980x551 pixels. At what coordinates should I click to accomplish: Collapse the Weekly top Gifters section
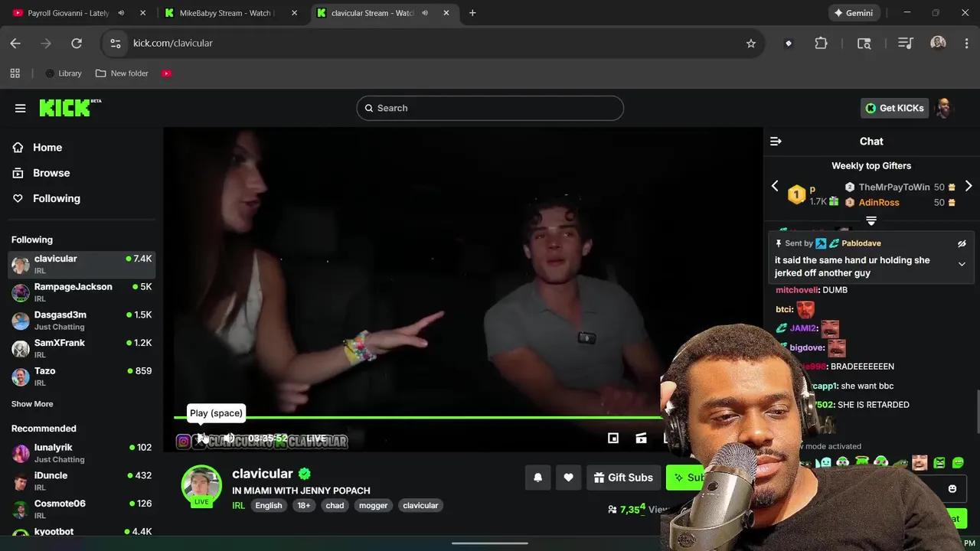tap(871, 221)
